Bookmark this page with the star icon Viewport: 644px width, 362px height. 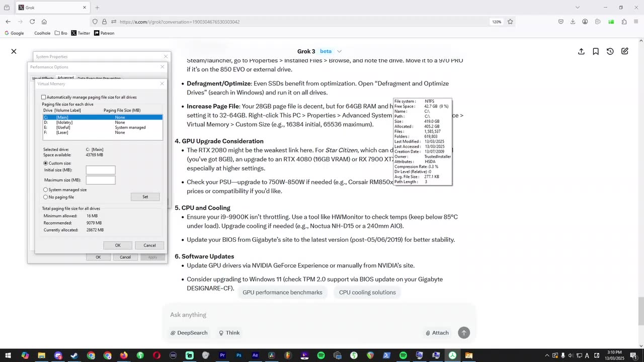510,22
